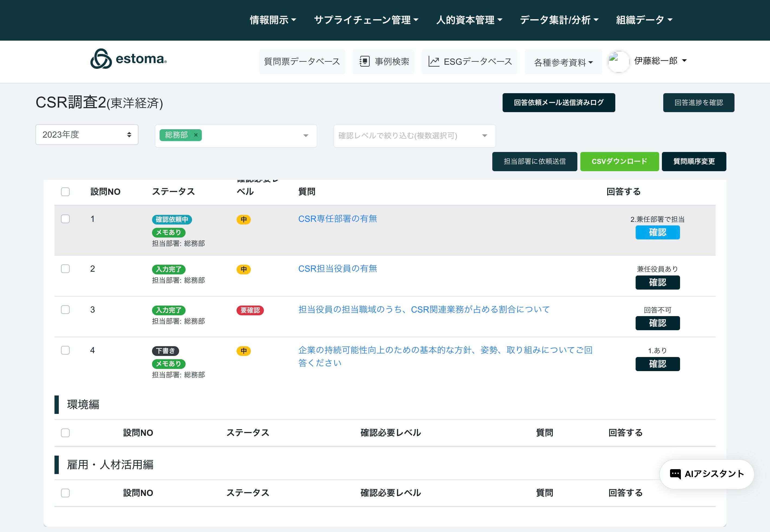The width and height of the screenshot is (770, 532).
Task: Open the CSR担当役員の有無 question link
Action: coord(337,269)
